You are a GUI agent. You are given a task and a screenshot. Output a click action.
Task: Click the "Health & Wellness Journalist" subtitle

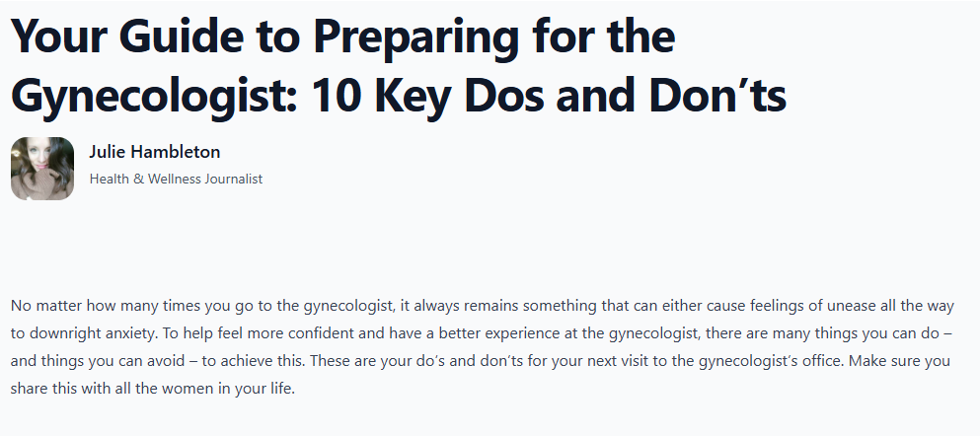[176, 179]
